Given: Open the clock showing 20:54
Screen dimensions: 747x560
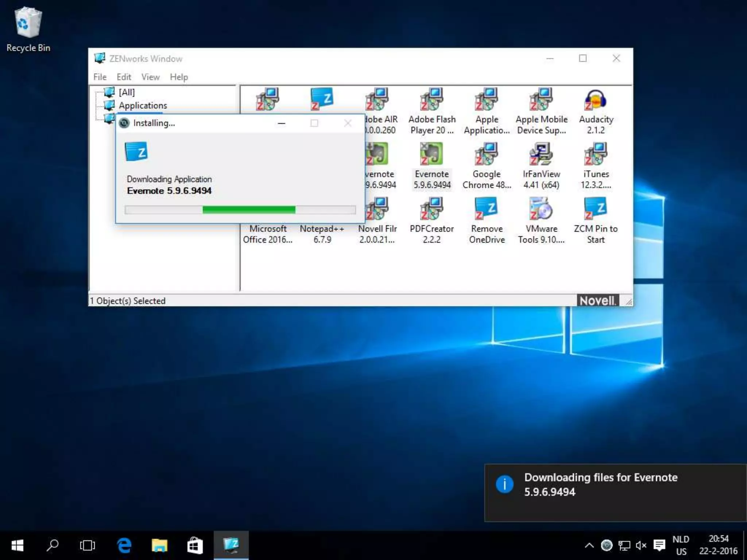Looking at the screenshot, I should click(718, 545).
